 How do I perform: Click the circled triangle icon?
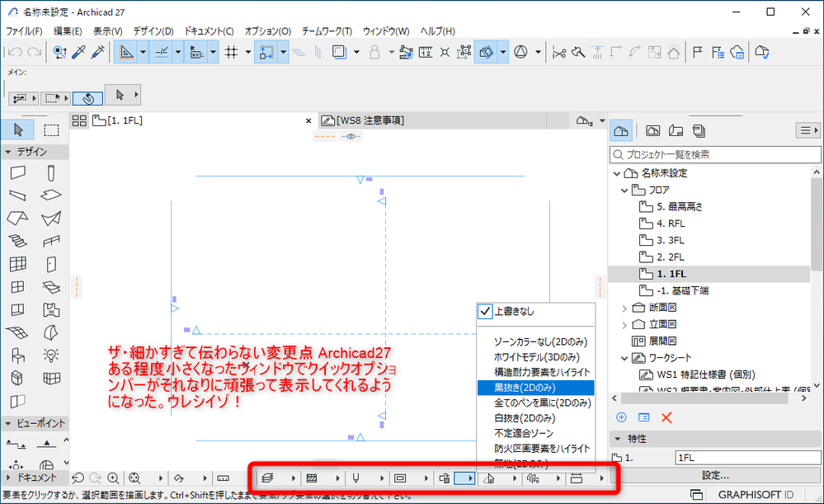(x=520, y=52)
